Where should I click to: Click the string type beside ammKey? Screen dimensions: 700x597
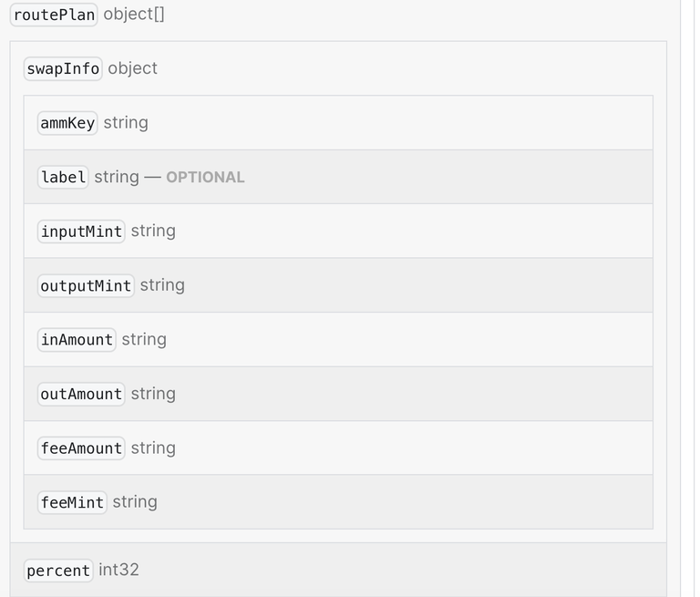point(126,123)
